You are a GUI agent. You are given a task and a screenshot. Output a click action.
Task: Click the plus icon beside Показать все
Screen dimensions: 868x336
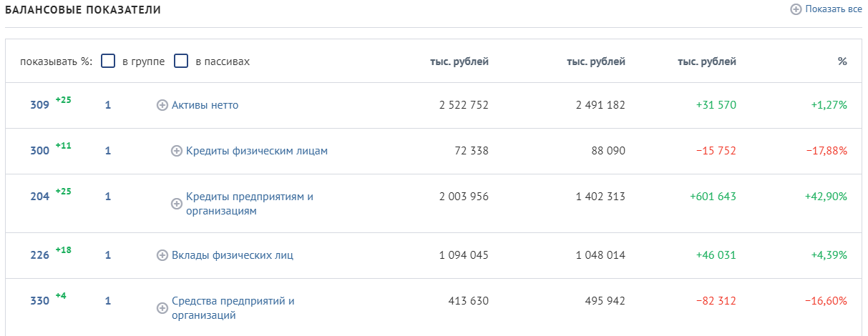click(796, 9)
